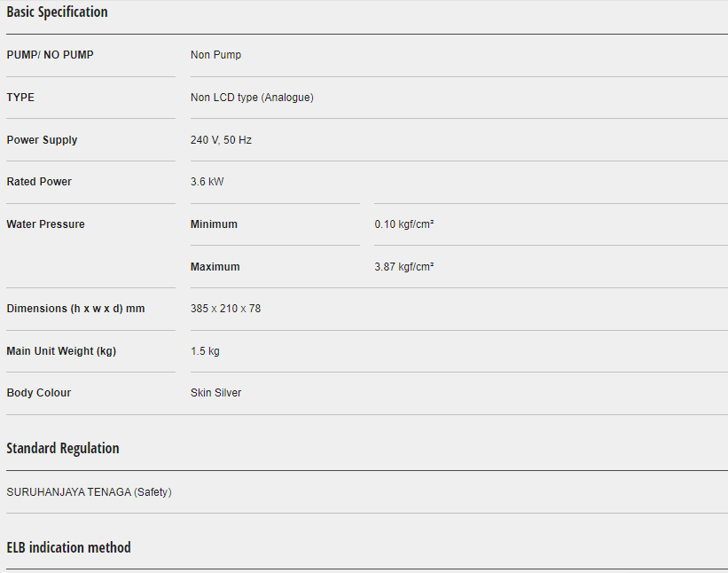
Task: Click the ELB indication method heading
Action: (68, 547)
